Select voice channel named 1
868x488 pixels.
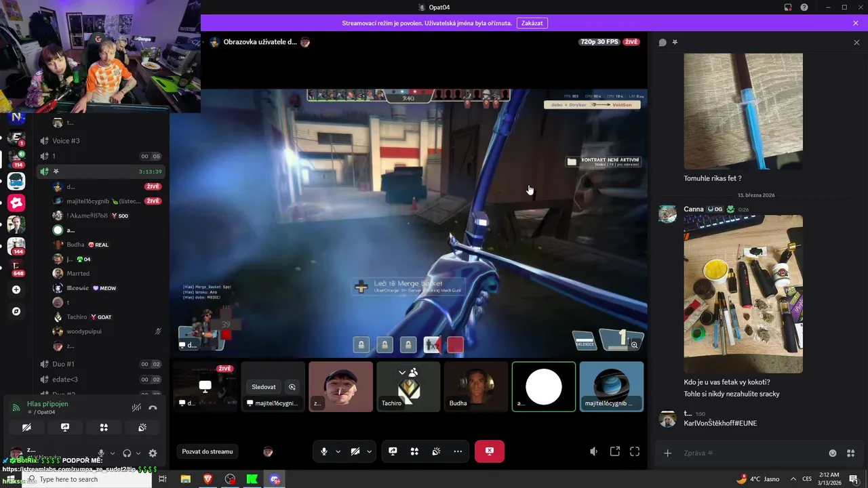(x=100, y=156)
